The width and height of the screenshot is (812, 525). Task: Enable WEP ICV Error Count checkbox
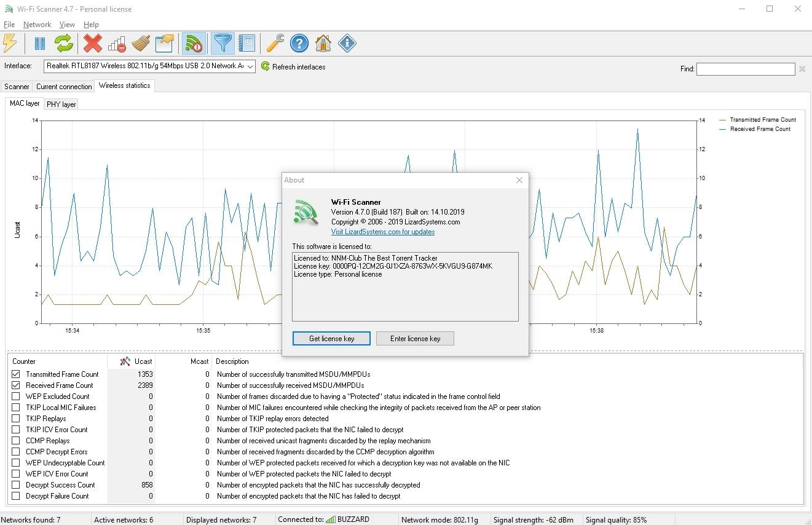coord(16,473)
